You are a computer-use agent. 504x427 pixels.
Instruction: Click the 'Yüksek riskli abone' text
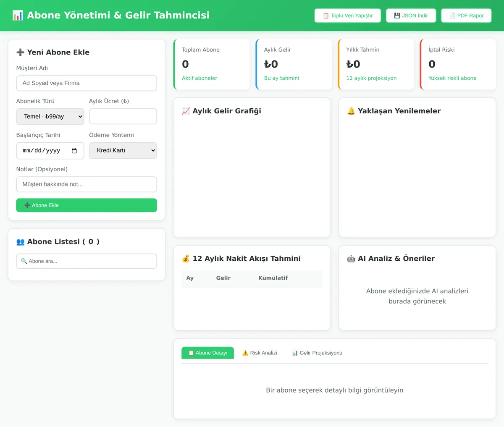452,78
